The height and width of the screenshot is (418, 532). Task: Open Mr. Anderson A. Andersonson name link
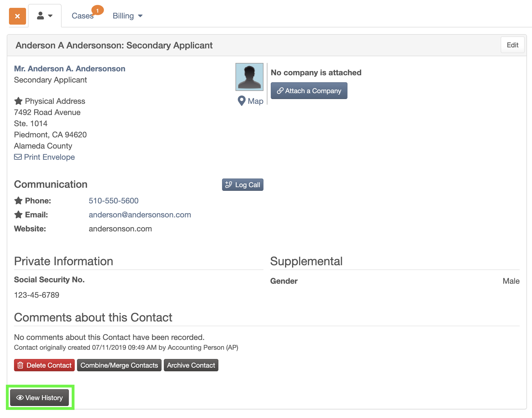tap(70, 69)
